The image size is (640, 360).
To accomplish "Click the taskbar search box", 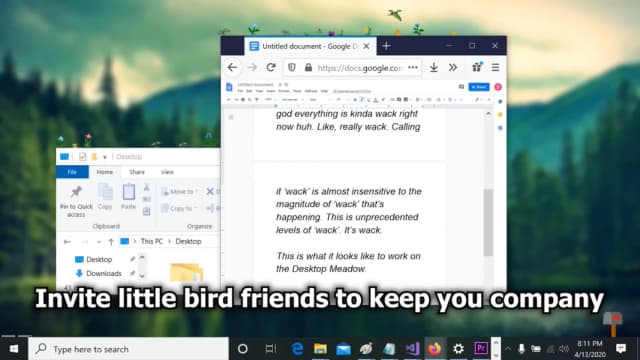I will tap(129, 349).
